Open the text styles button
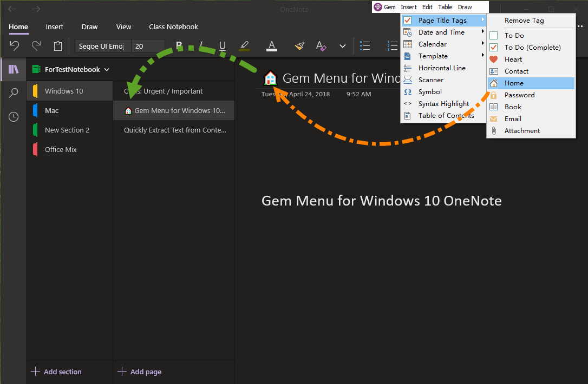Screen dimensions: 588x384 321,46
